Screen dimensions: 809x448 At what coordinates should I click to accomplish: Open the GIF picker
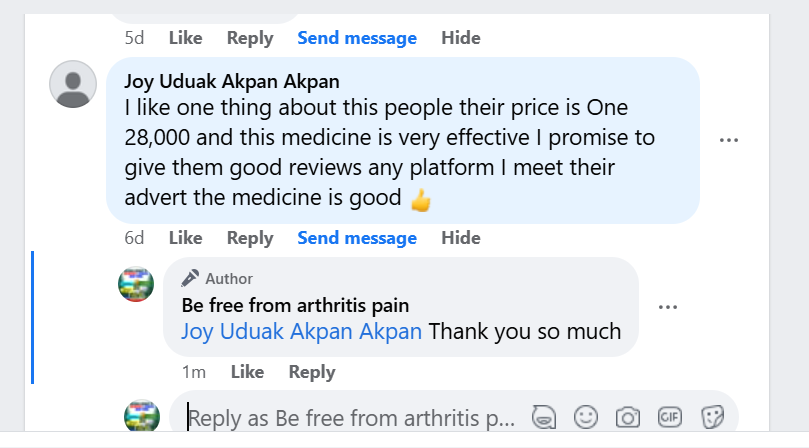(670, 416)
